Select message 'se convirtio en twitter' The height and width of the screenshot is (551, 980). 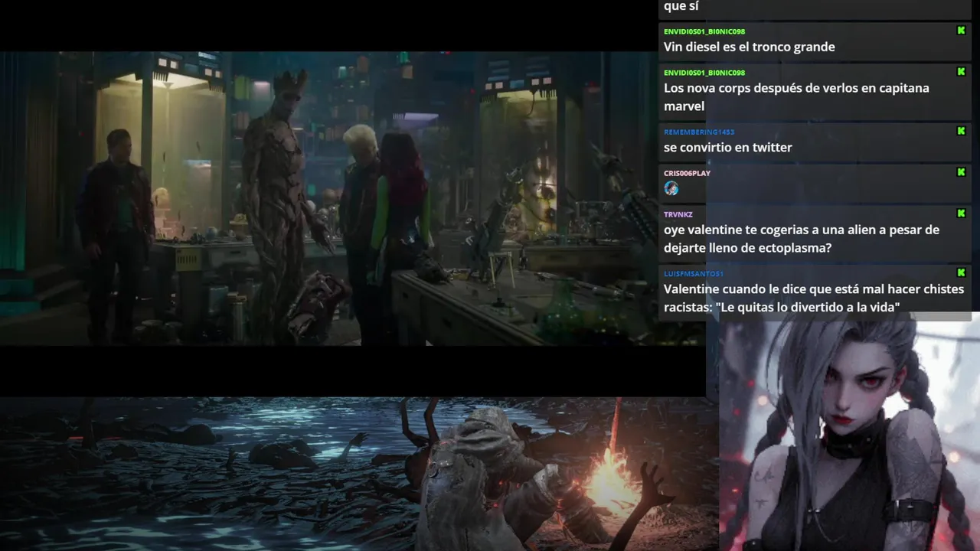(x=727, y=147)
